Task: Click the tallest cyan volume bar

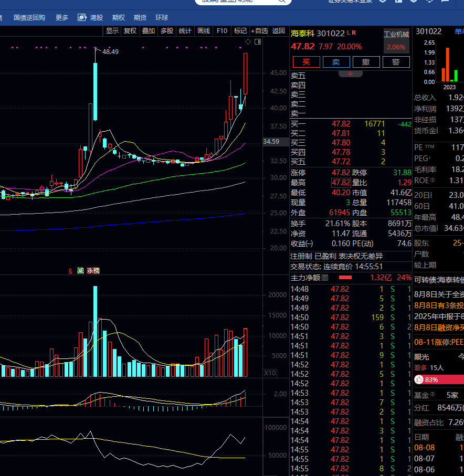Action: (x=96, y=331)
